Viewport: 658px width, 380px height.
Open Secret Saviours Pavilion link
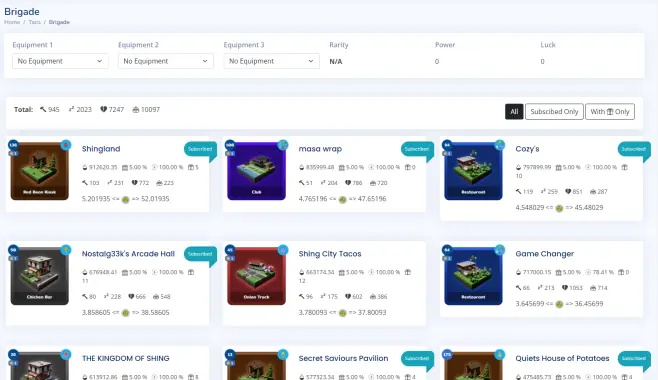click(x=343, y=359)
